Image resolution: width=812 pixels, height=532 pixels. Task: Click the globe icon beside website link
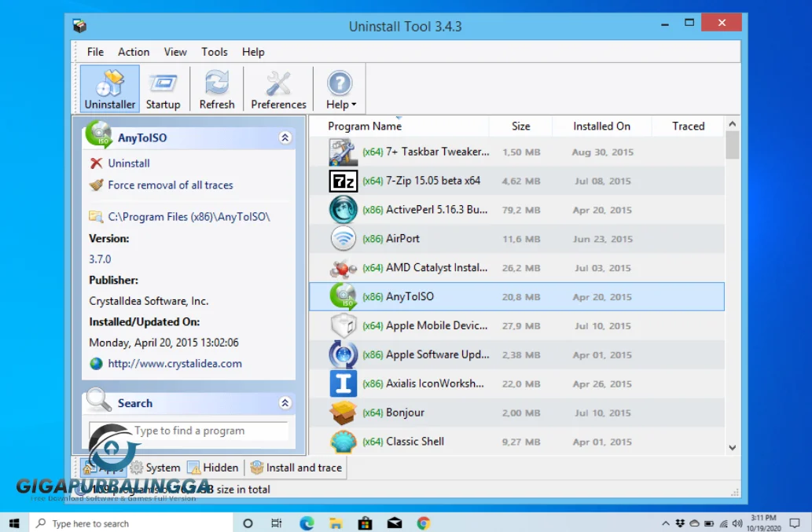tap(97, 364)
